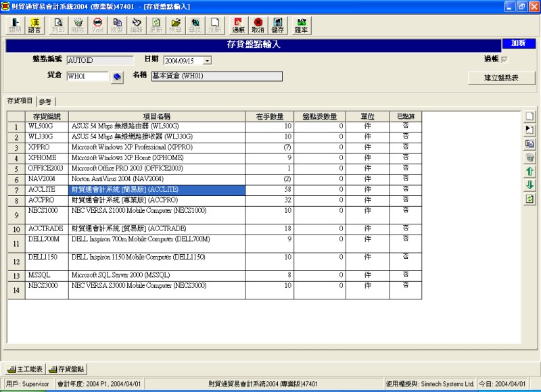Click the 編輯 edit toolbar icon

pos(137,26)
